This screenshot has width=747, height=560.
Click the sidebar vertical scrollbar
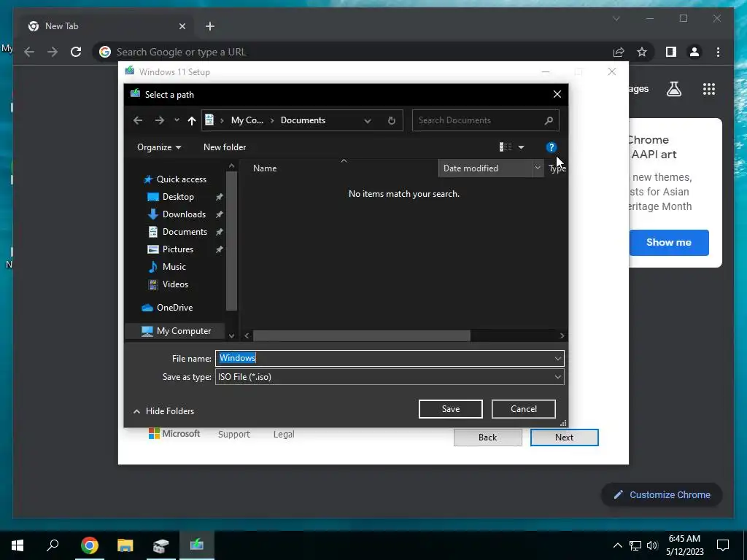point(231,241)
